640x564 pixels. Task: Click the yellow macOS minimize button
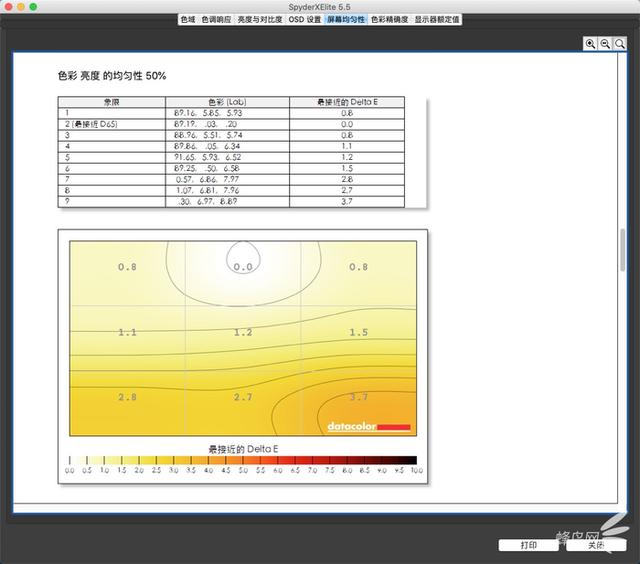(x=21, y=7)
